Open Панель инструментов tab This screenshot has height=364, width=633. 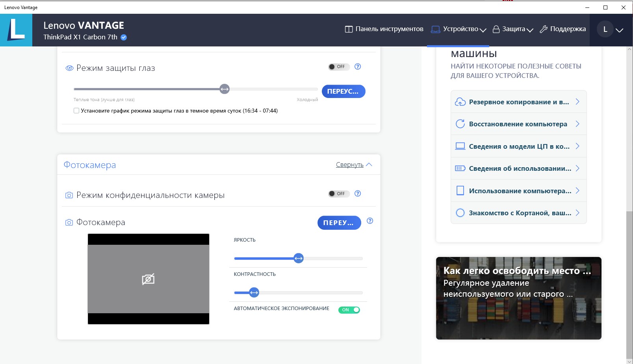tap(384, 29)
